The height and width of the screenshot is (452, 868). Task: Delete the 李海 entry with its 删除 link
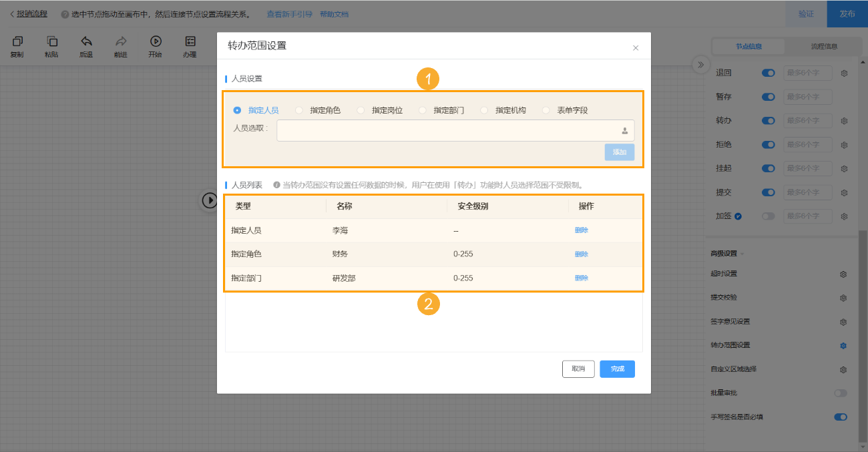(580, 230)
